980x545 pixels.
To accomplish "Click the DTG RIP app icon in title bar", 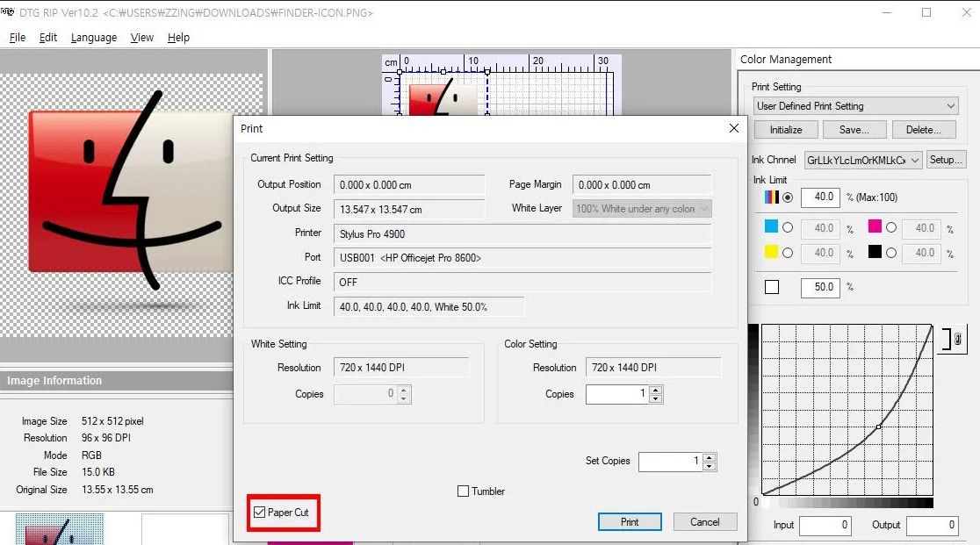I will 8,12.
